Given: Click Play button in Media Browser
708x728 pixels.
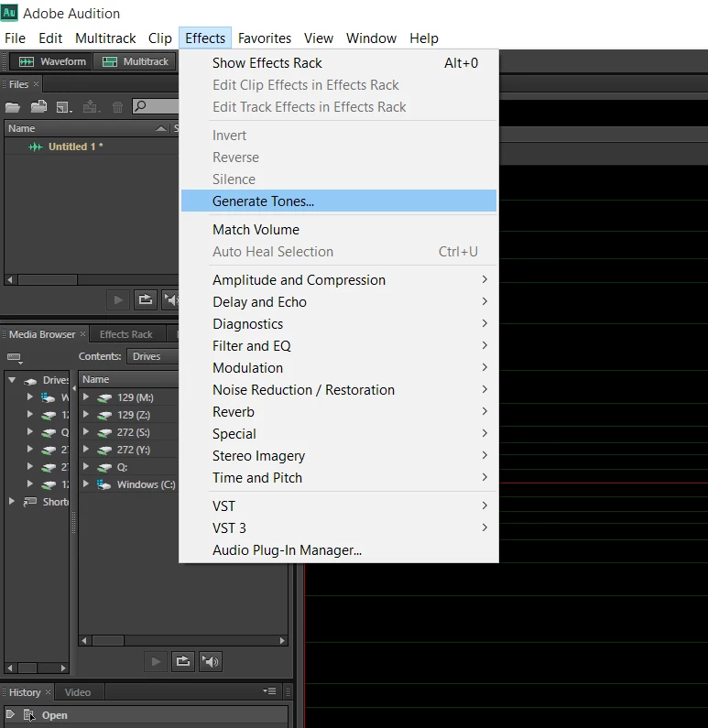Looking at the screenshot, I should [156, 661].
